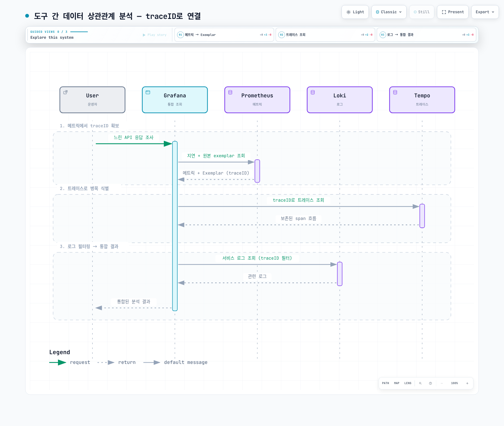Click the return legend dashed arrow
This screenshot has width=504, height=426.
106,362
